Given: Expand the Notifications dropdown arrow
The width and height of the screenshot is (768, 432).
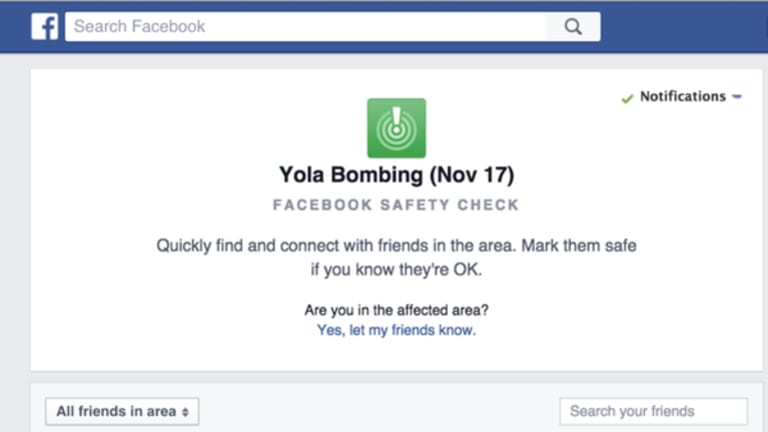Looking at the screenshot, I should [x=737, y=97].
